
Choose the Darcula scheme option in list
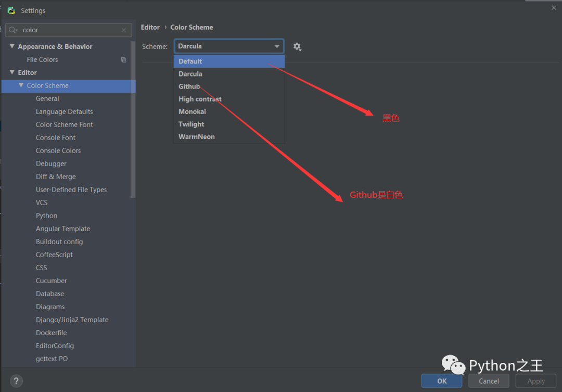[x=229, y=74]
